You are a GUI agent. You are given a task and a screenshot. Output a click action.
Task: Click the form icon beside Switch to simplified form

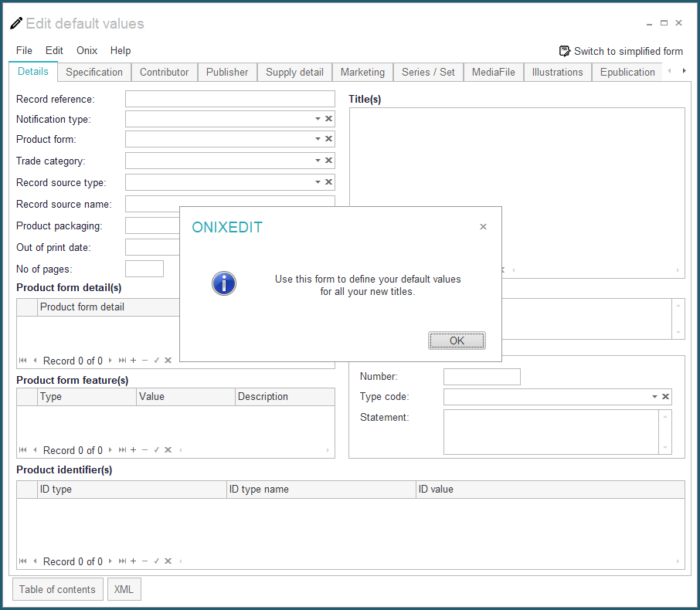click(563, 51)
